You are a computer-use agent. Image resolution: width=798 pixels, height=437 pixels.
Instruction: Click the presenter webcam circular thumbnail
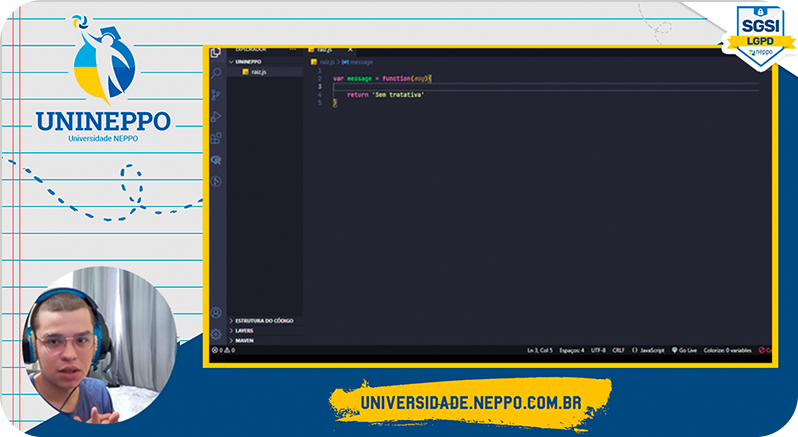click(x=100, y=345)
